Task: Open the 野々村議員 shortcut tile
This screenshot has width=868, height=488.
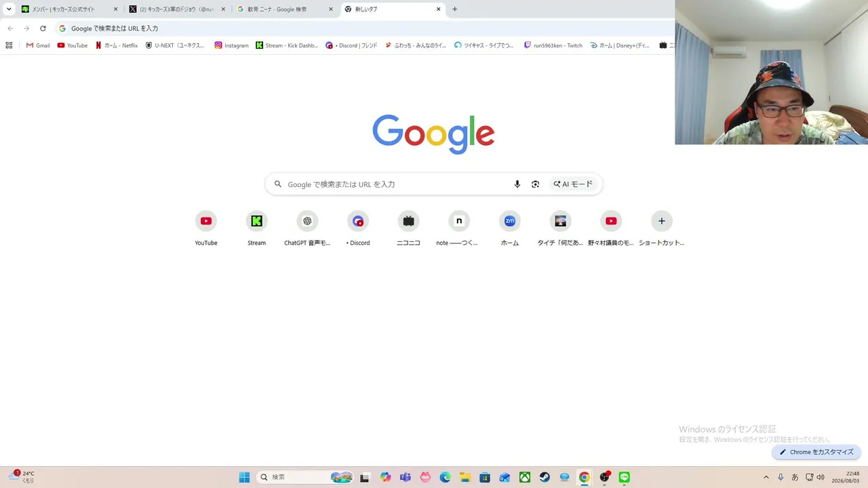Action: click(611, 228)
